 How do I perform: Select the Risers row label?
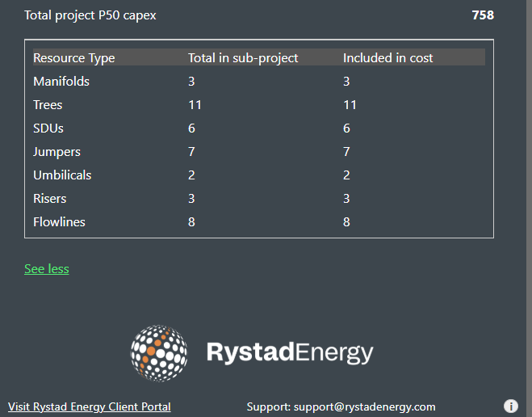pos(50,199)
